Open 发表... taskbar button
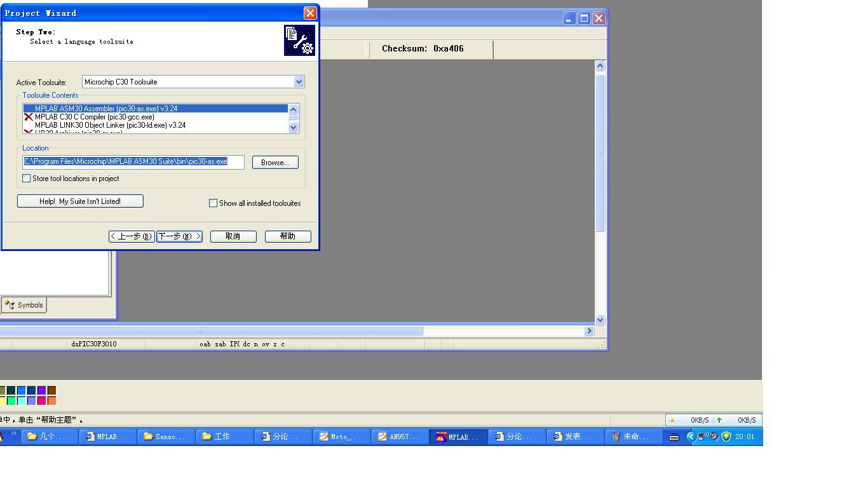 click(576, 437)
